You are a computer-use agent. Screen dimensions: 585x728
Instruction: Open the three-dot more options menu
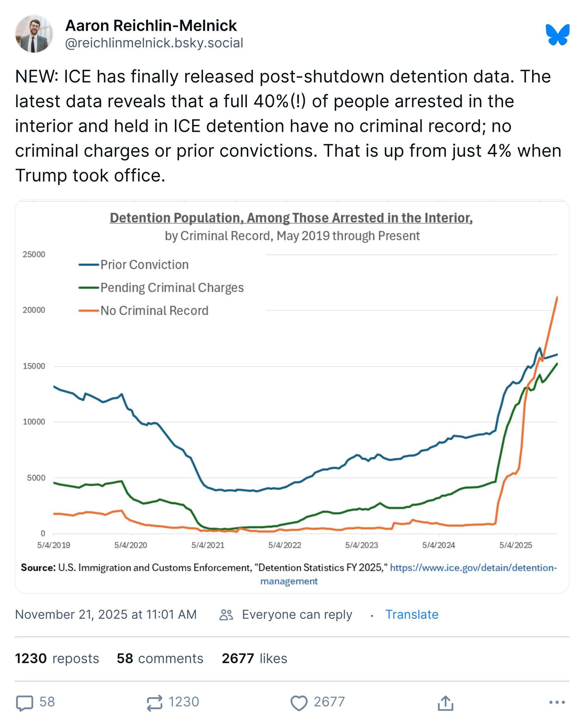(557, 702)
